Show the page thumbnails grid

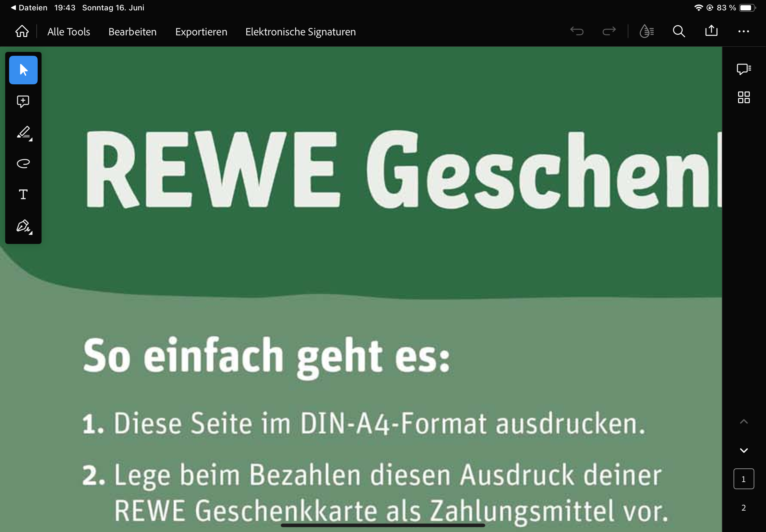744,97
